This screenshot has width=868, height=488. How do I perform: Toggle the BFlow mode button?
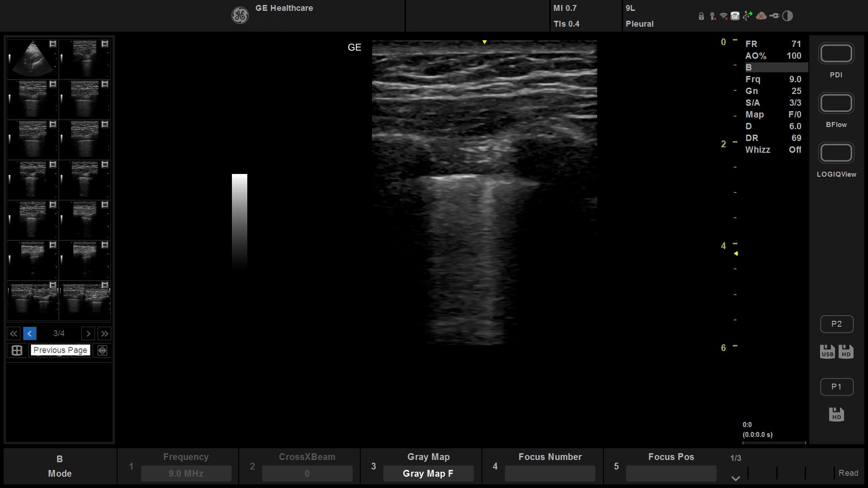[x=836, y=104]
